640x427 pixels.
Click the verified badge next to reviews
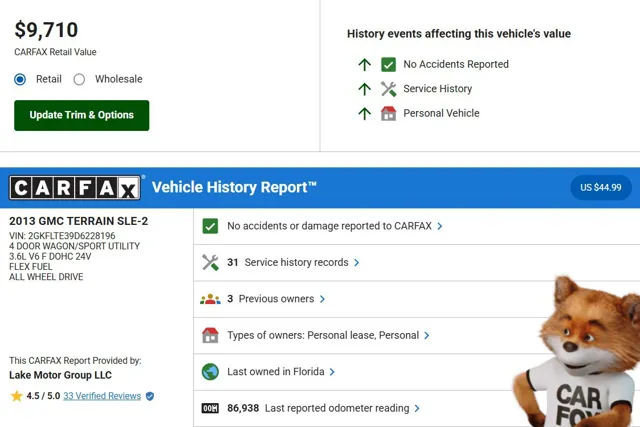tap(150, 396)
